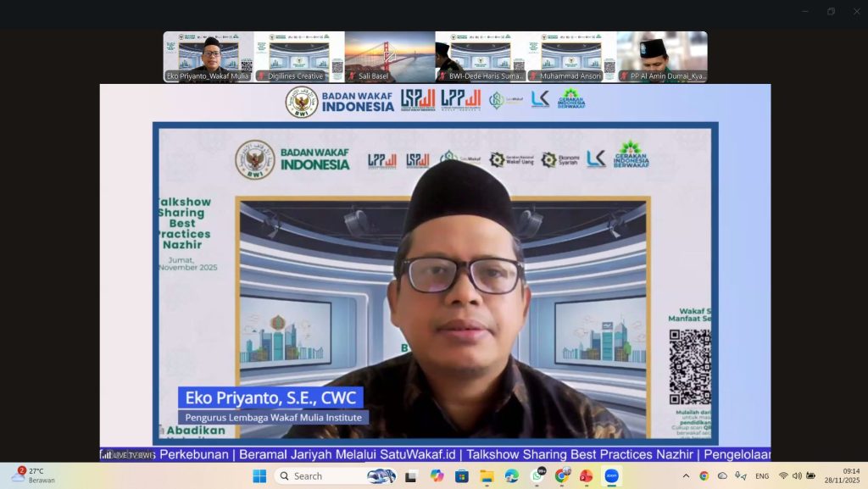This screenshot has height=489, width=868.
Task: Open Google Chrome from taskbar
Action: pos(561,476)
